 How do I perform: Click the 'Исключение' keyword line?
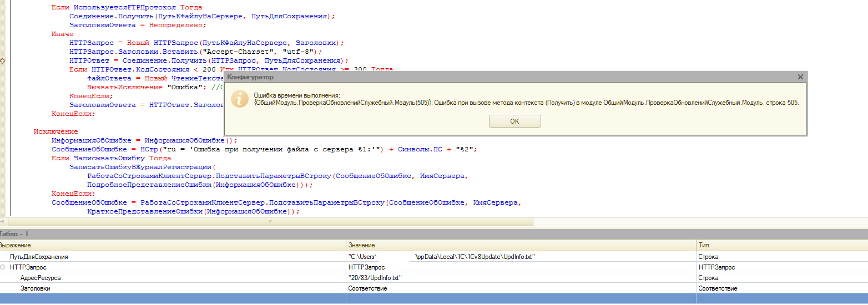click(55, 131)
